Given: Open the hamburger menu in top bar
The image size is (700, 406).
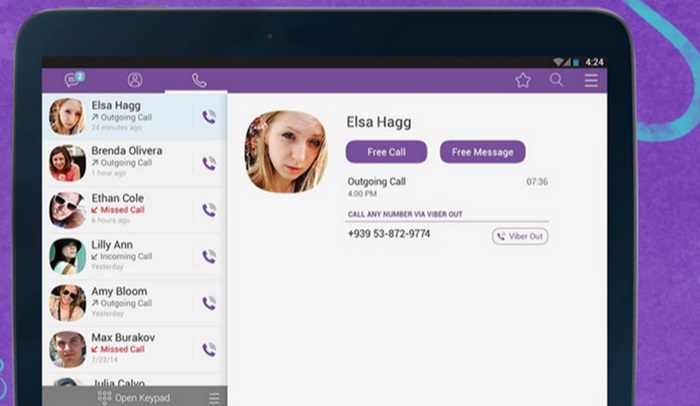Looking at the screenshot, I should click(591, 81).
